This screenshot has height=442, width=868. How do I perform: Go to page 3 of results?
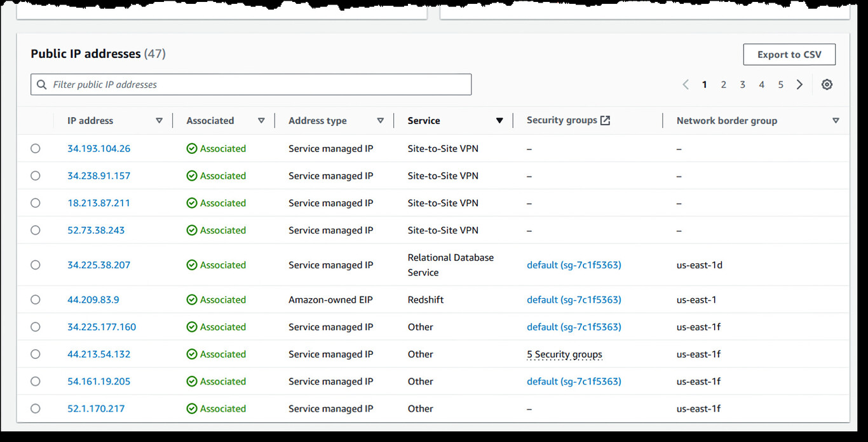click(x=742, y=85)
